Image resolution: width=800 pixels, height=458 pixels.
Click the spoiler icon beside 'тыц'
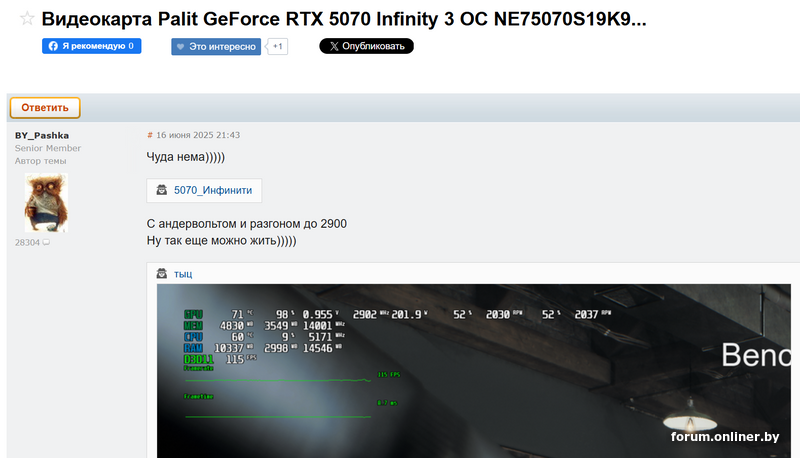(161, 273)
